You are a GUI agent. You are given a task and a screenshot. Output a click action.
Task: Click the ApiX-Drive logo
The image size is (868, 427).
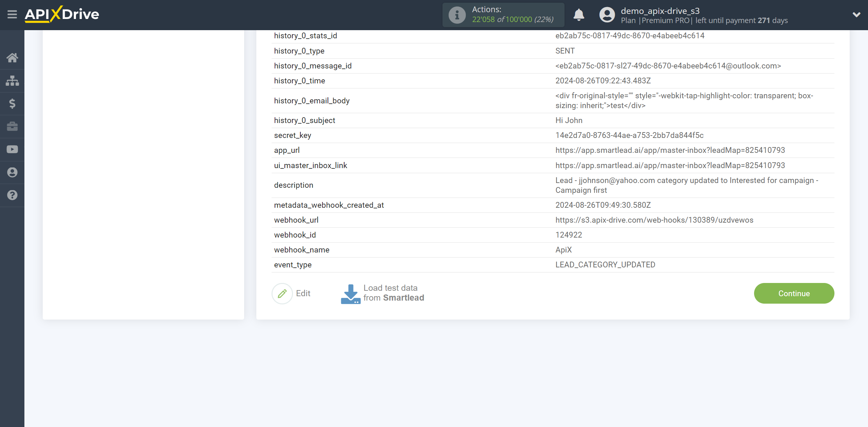pos(62,15)
